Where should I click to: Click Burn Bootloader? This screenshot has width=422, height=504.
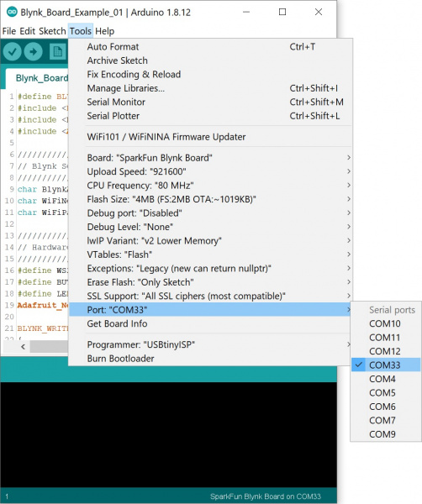pyautogui.click(x=211, y=359)
